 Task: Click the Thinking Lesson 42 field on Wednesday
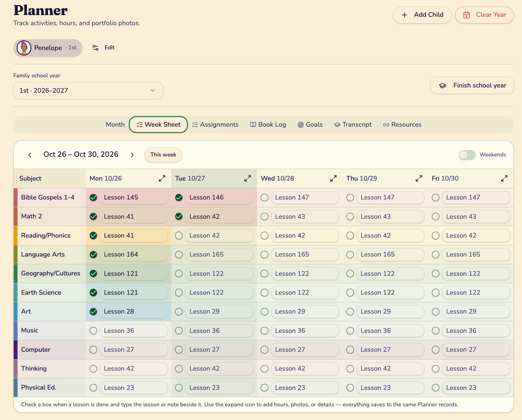coord(305,369)
